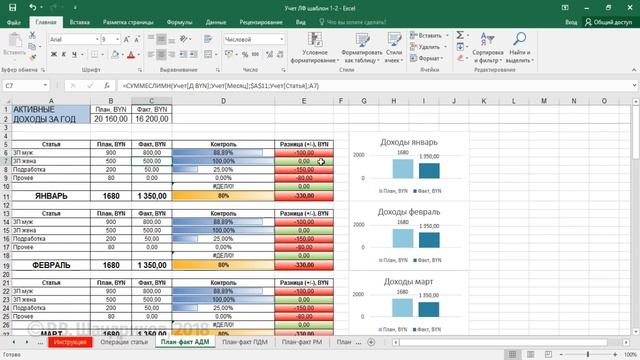Choose fill color with the bucket icon
Screen dimensions: 640x360
point(115,54)
